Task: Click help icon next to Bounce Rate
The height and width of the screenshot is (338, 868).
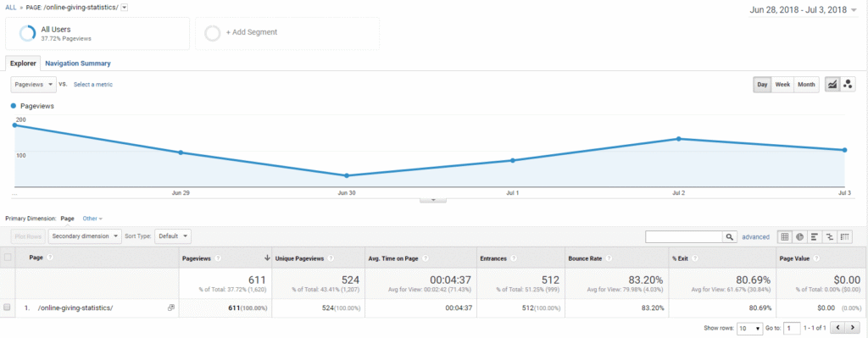Action: click(609, 258)
